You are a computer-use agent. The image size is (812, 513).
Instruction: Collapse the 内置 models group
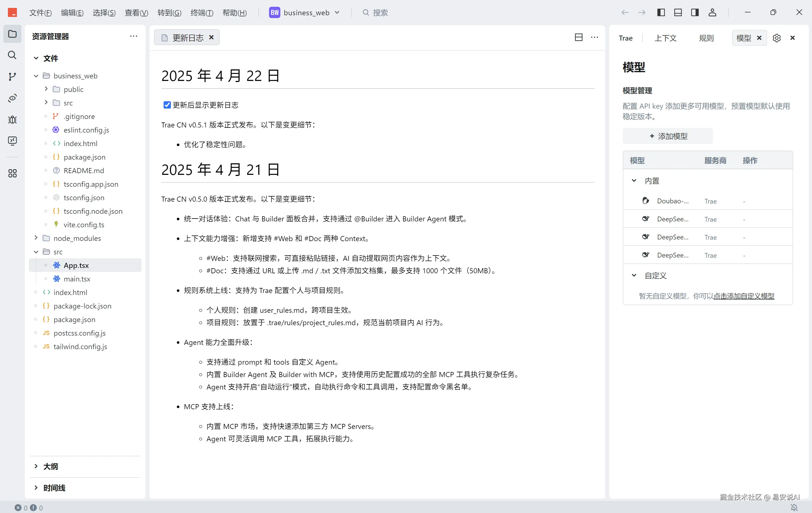(634, 181)
